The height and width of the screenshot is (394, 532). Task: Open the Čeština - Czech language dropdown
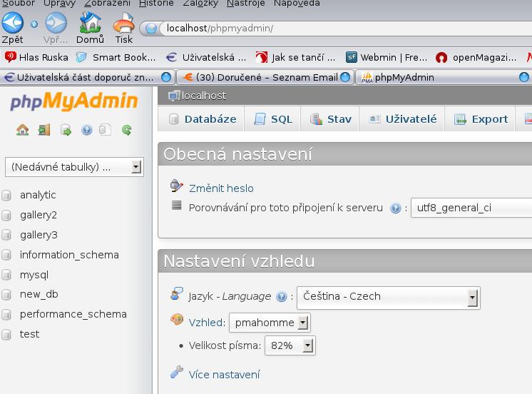[389, 298]
